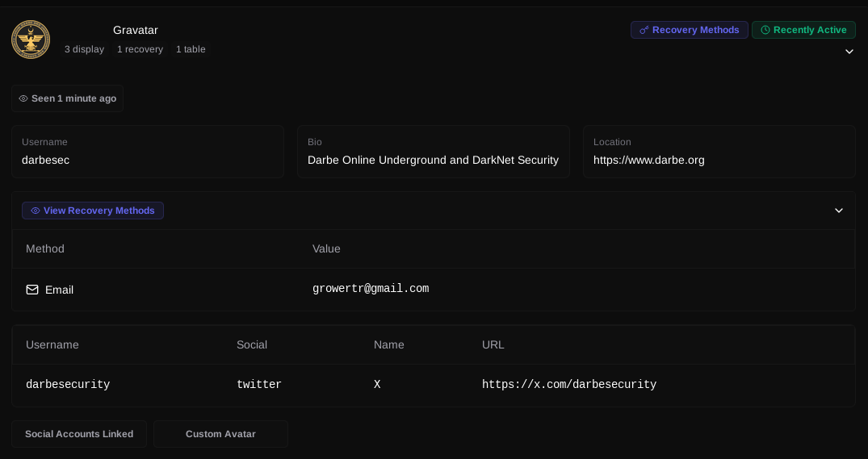
Task: Open the https://x.com/darbesecurity link
Action: click(x=568, y=385)
